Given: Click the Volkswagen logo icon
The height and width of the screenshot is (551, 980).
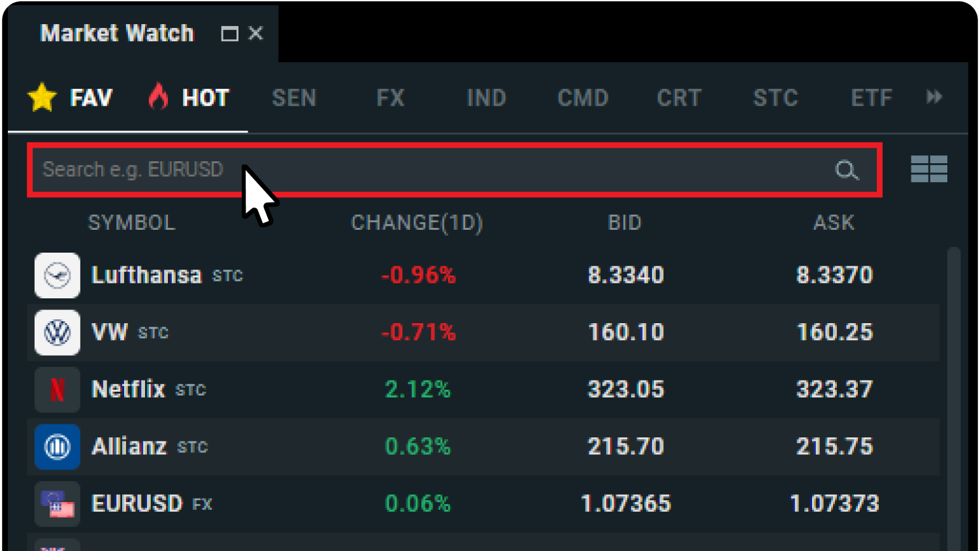Looking at the screenshot, I should (57, 333).
